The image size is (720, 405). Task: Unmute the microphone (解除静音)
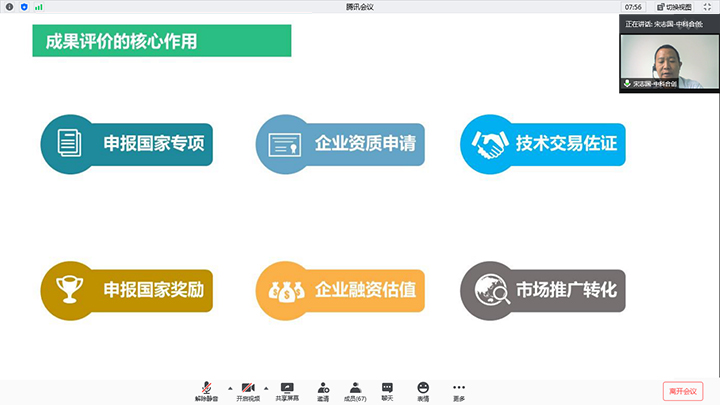tap(205, 390)
